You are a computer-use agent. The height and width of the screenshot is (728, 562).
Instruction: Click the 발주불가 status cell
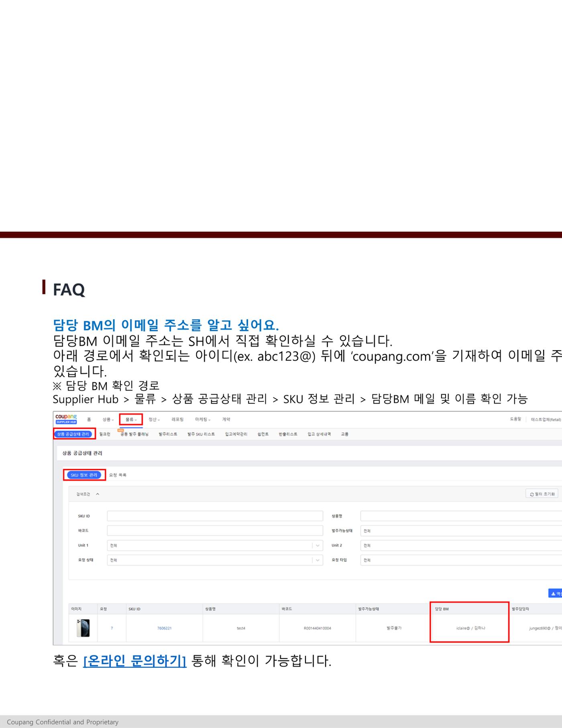click(394, 628)
